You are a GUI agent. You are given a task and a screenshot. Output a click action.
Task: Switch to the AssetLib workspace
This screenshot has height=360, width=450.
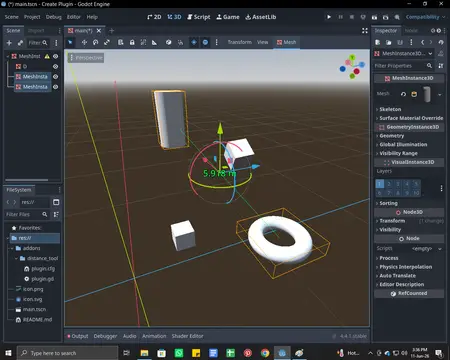coord(261,17)
